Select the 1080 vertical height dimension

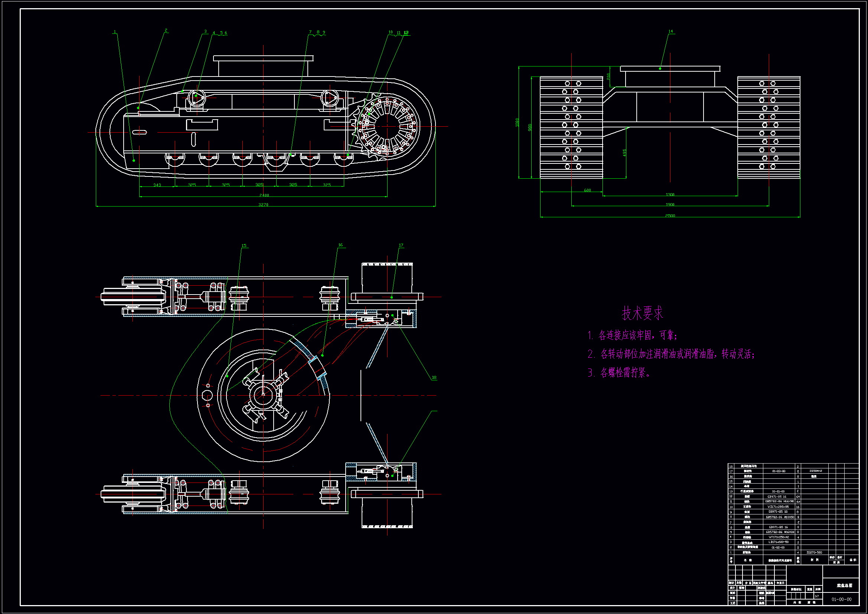pyautogui.click(x=517, y=122)
